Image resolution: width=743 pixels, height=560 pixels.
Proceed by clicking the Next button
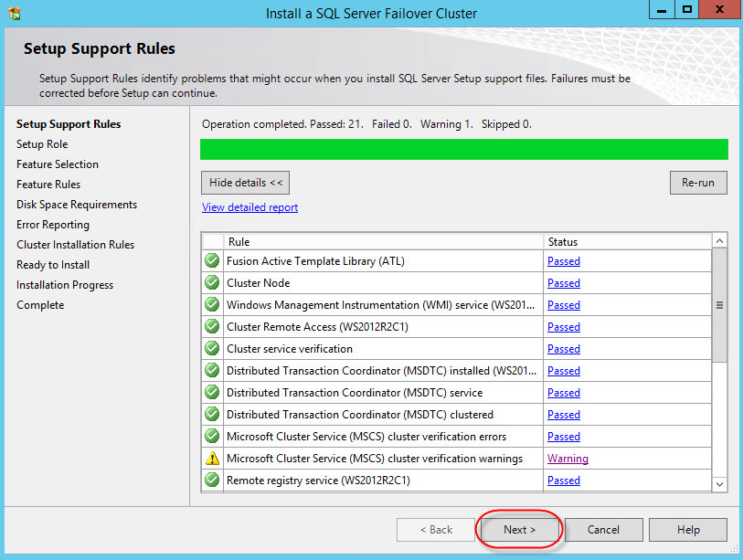click(519, 529)
